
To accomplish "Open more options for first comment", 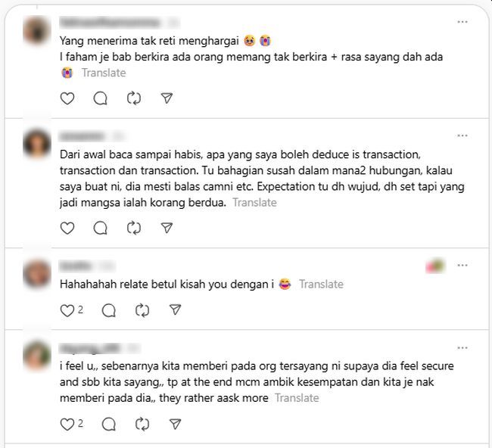I will point(462,22).
